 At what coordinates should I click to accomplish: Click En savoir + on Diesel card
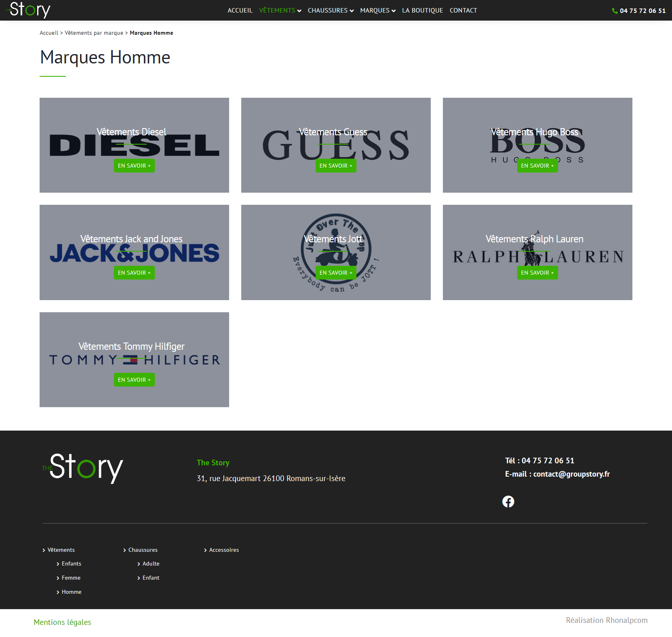134,166
